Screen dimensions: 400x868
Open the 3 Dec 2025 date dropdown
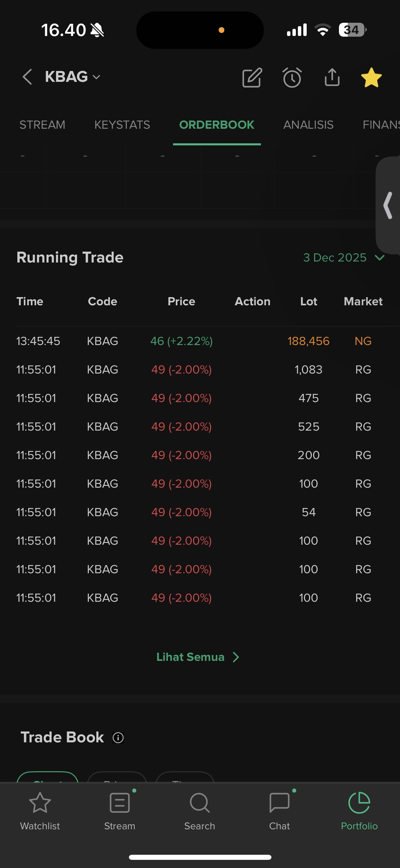[343, 257]
